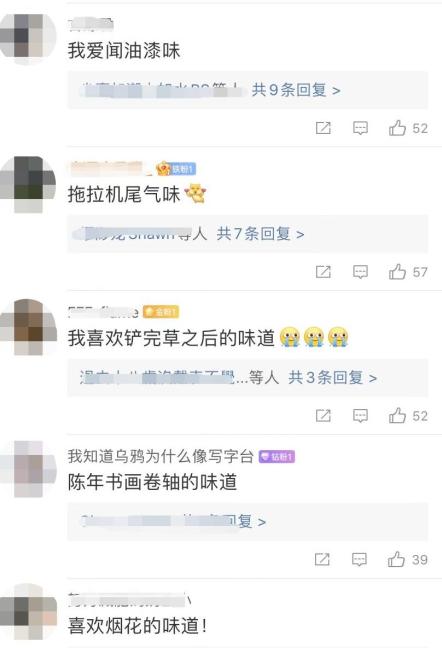Screen dimensions: 442x648
Task: Open username 我知道乌鸦为什么像写字台 profile
Action: pos(161,456)
